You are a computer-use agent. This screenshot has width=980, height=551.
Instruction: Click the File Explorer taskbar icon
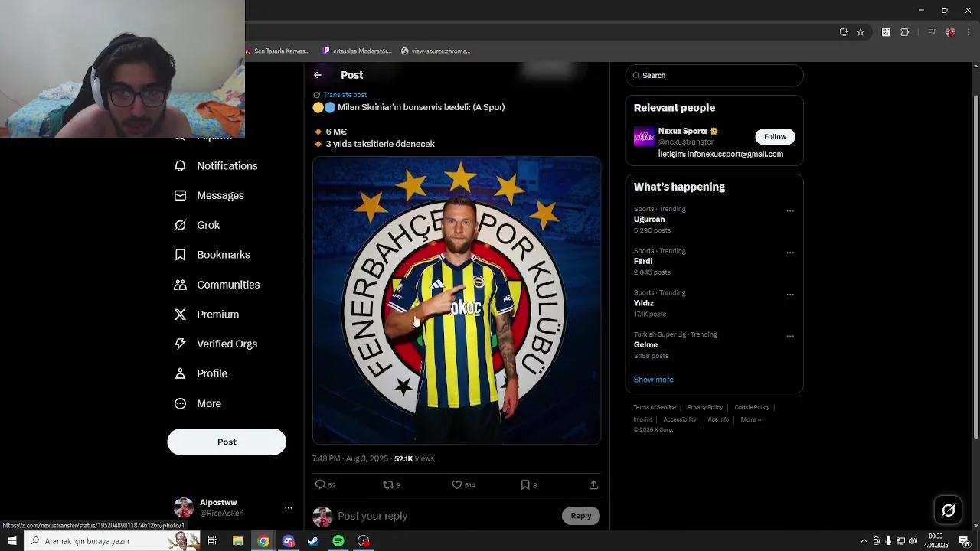click(238, 541)
